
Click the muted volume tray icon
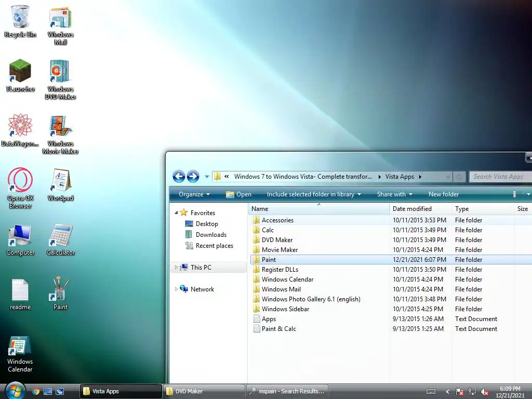pos(485,392)
